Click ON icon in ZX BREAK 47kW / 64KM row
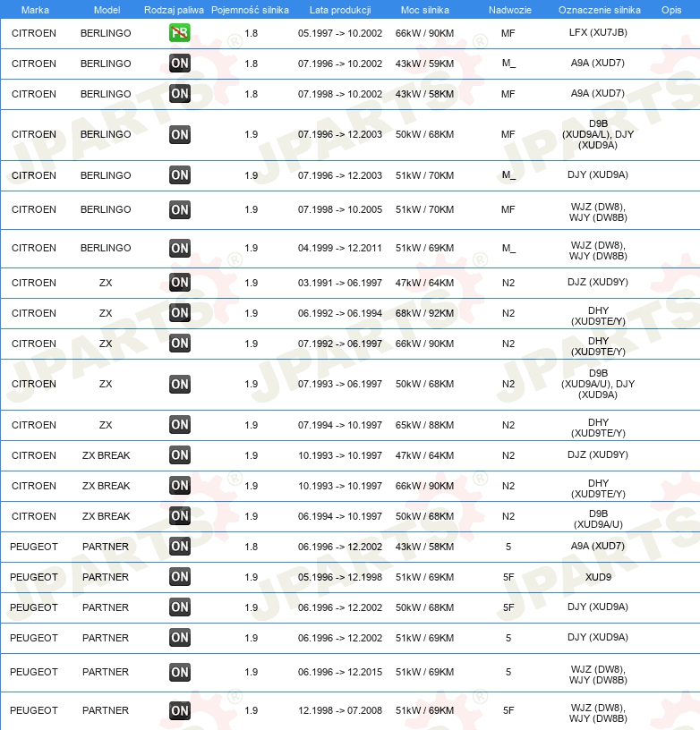The image size is (700, 730). (x=180, y=454)
